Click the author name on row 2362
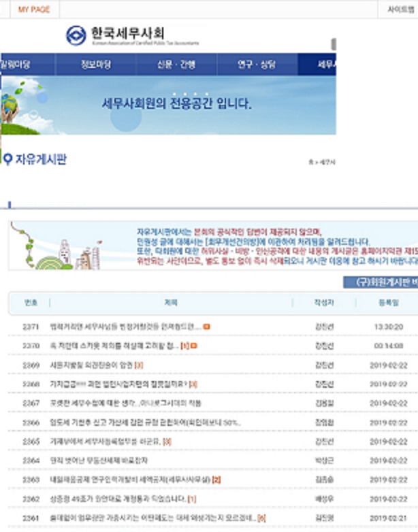Image resolution: width=418 pixels, height=532 pixels. tap(324, 499)
